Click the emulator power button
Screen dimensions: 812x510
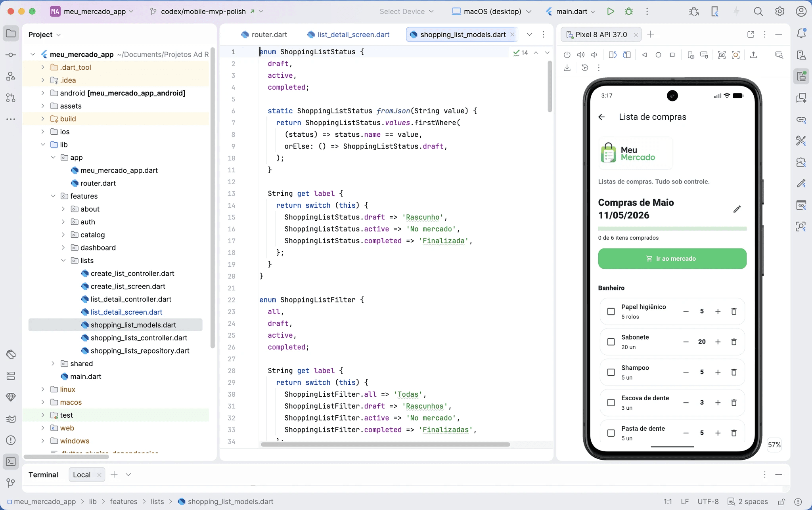point(567,55)
